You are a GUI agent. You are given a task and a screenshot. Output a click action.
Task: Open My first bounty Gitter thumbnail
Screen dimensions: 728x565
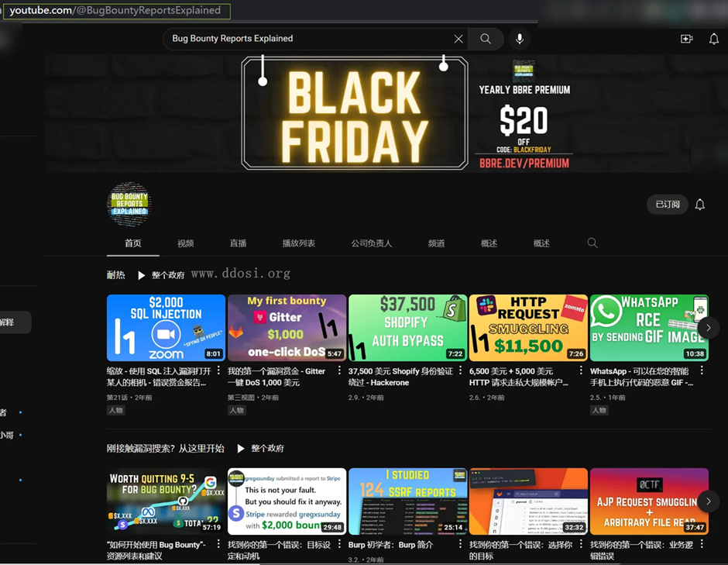coord(287,328)
